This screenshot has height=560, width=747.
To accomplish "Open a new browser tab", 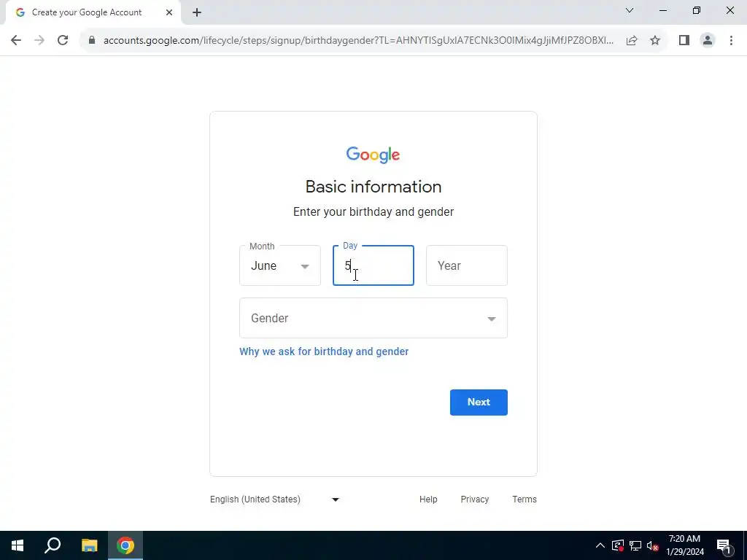I will point(197,12).
